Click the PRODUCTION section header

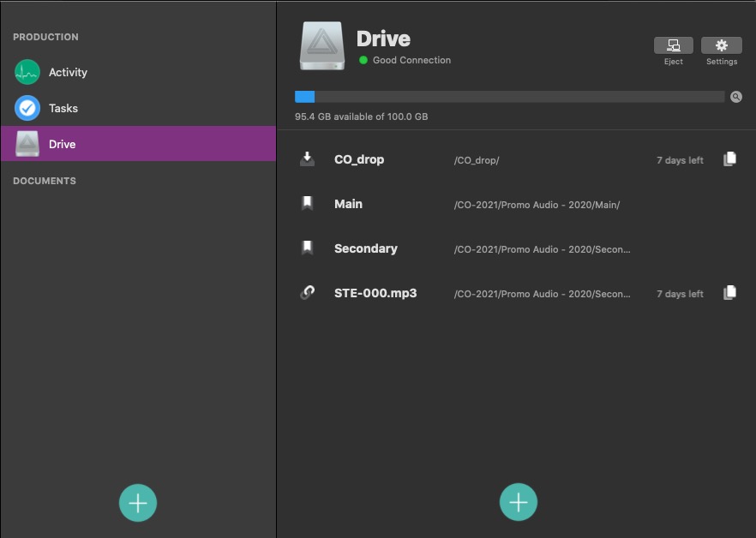point(45,37)
